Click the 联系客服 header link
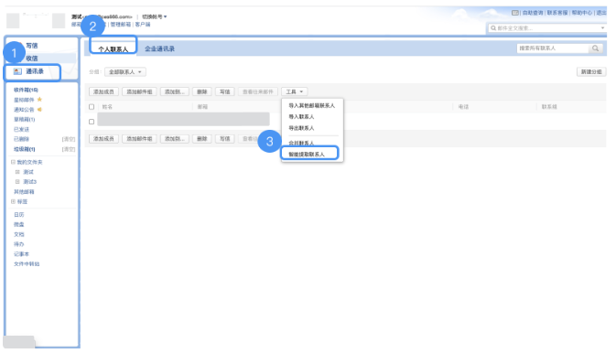 click(x=557, y=13)
